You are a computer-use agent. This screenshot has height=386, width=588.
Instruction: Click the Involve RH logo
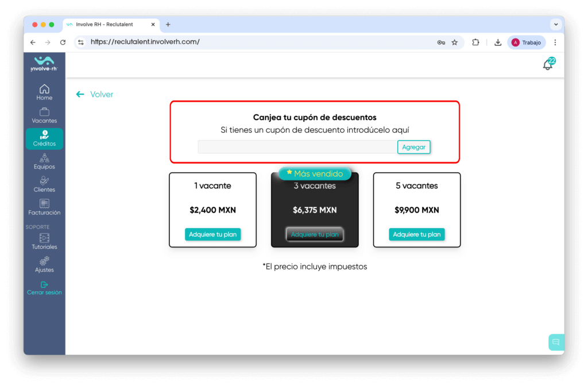44,63
